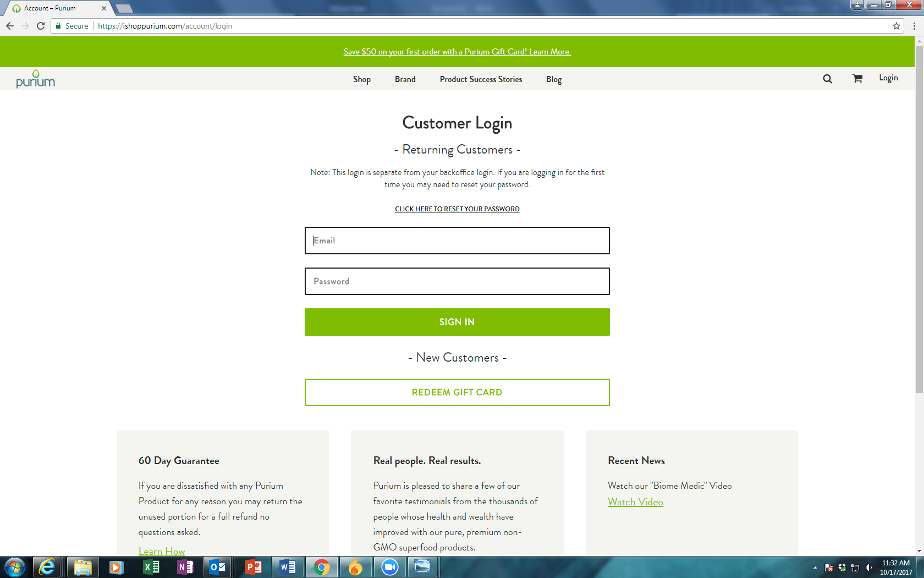Click the volume speaker tray icon
Image resolution: width=924 pixels, height=578 pixels.
click(868, 568)
